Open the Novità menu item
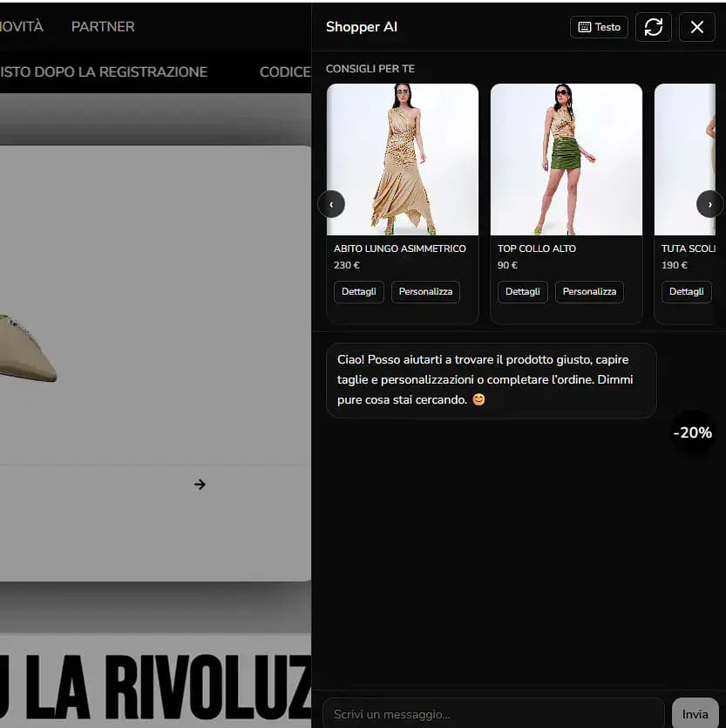Viewport: 726px width, 728px height. click(x=21, y=27)
